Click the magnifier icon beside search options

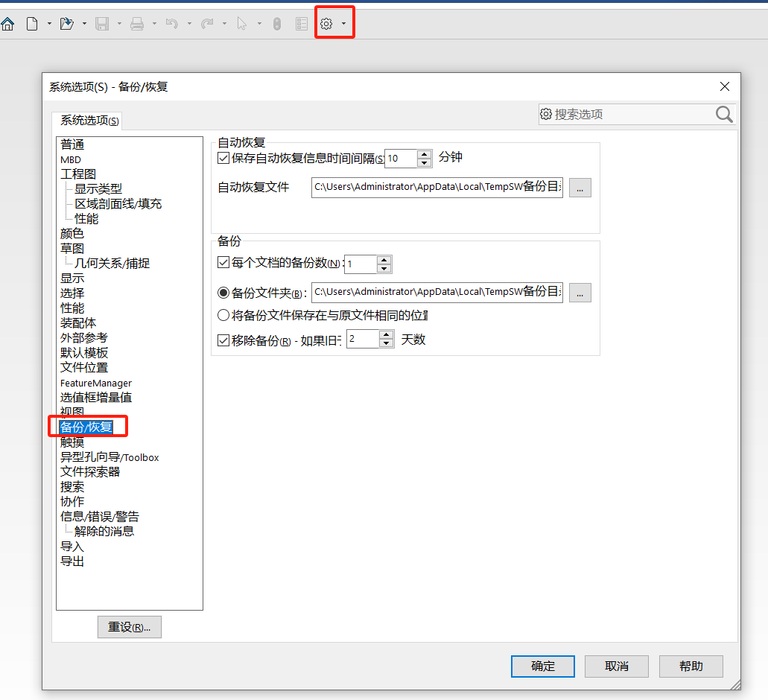[724, 114]
